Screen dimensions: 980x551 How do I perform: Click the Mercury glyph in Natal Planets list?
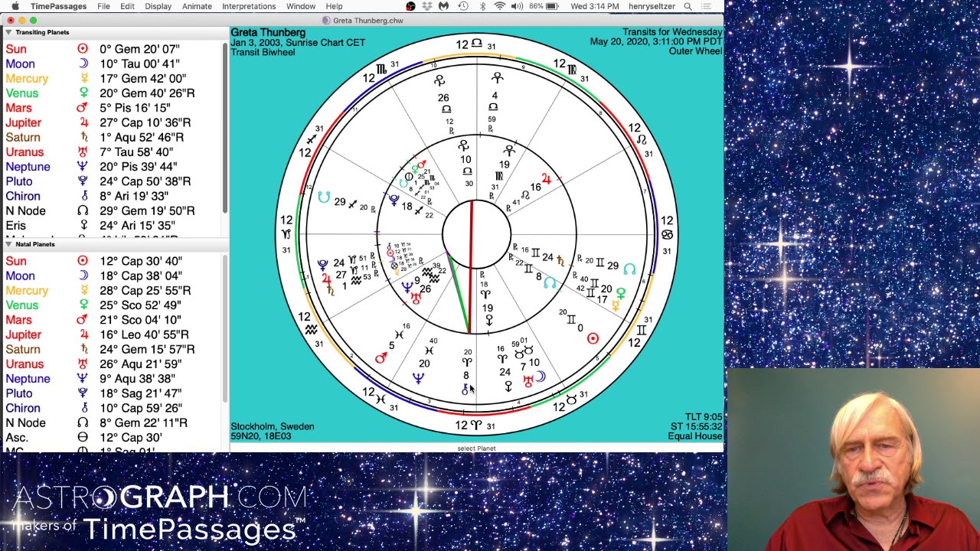(x=83, y=290)
